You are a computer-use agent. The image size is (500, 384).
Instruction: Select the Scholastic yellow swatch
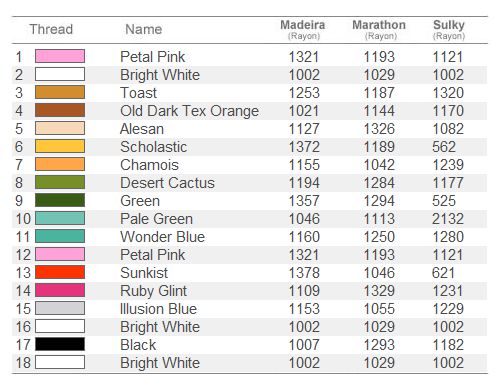tap(60, 146)
